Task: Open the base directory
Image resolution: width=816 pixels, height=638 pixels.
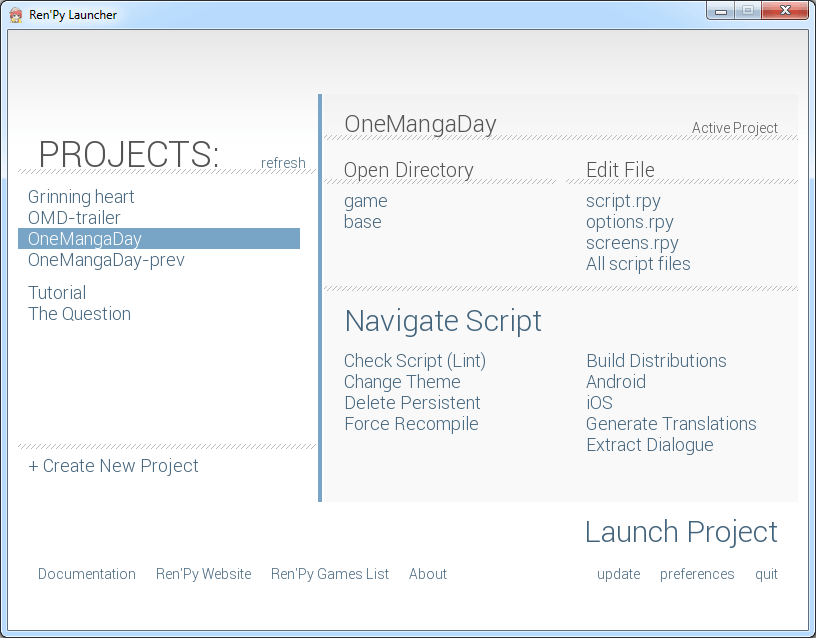Action: pyautogui.click(x=363, y=222)
